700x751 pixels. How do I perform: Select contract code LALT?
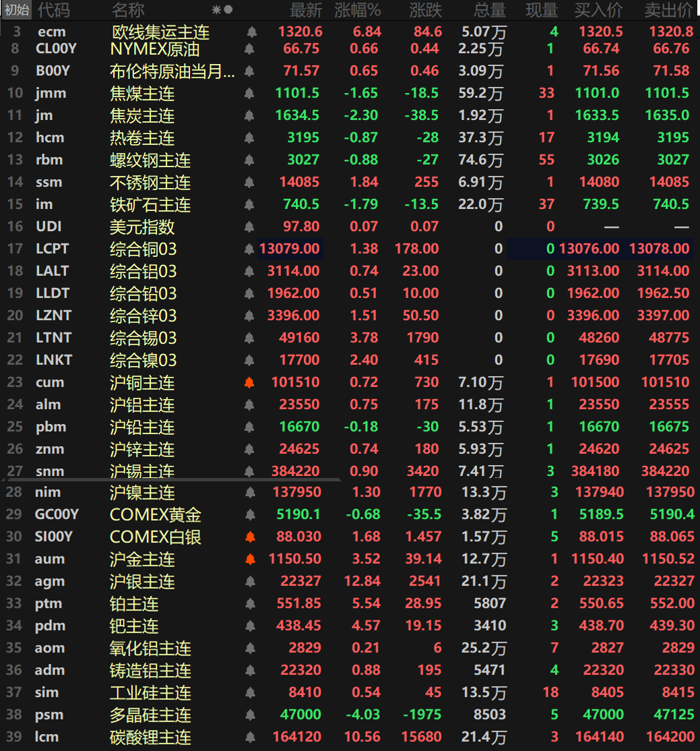[52, 271]
